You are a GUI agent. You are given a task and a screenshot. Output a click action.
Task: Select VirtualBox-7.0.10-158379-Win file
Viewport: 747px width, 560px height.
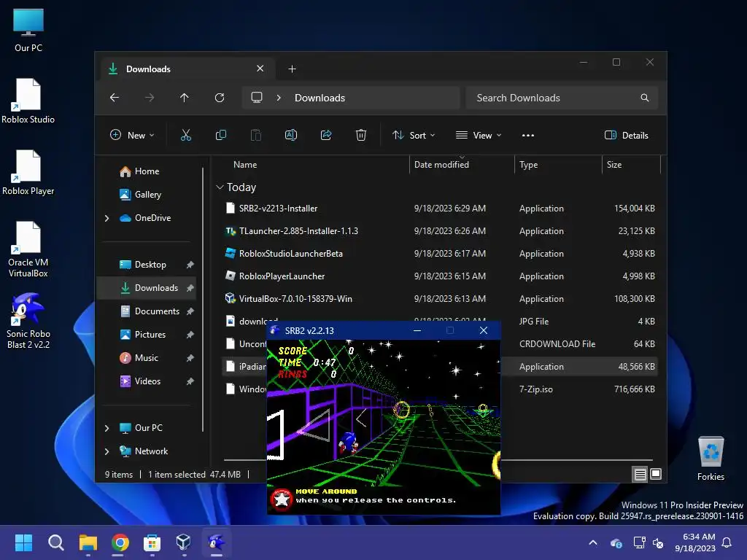coord(439,299)
